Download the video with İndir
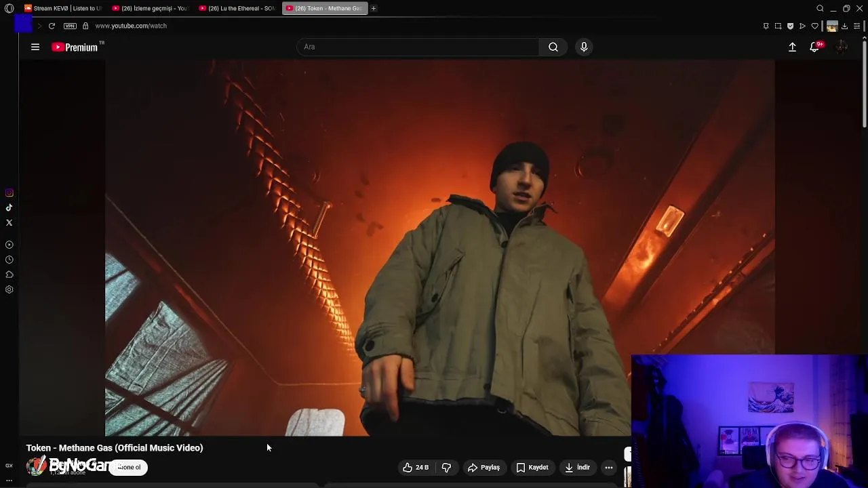This screenshot has height=488, width=868. pyautogui.click(x=578, y=467)
